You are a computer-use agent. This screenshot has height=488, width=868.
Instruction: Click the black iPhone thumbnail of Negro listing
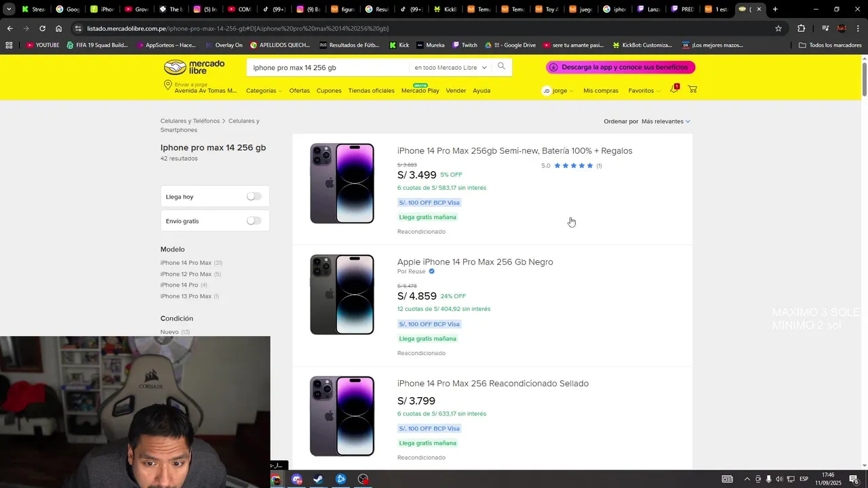(x=342, y=295)
